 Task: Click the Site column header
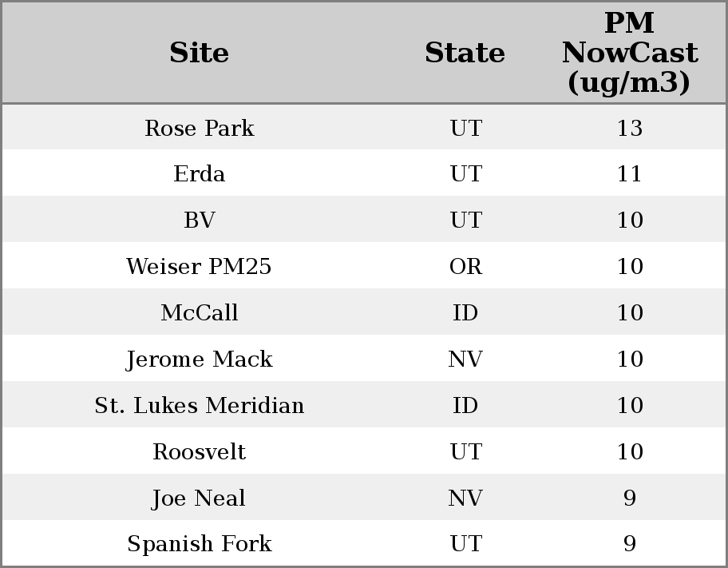tap(199, 53)
